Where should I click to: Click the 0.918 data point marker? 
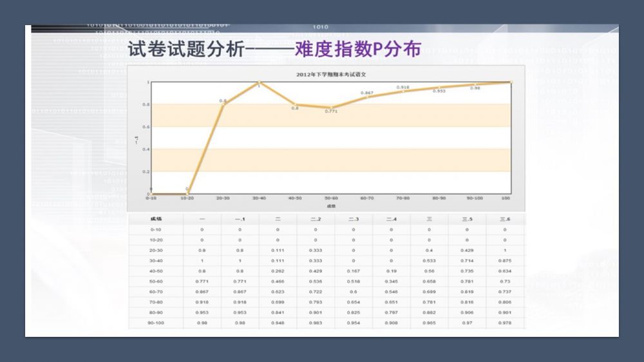403,91
